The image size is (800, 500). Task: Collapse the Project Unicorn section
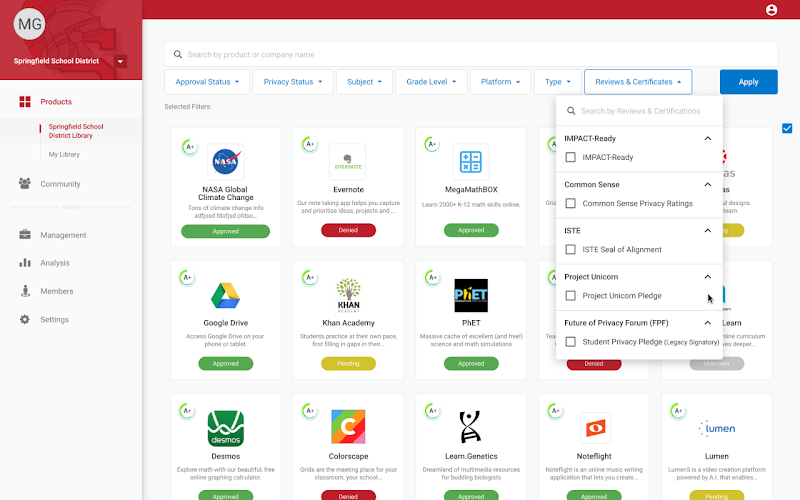pyautogui.click(x=708, y=277)
